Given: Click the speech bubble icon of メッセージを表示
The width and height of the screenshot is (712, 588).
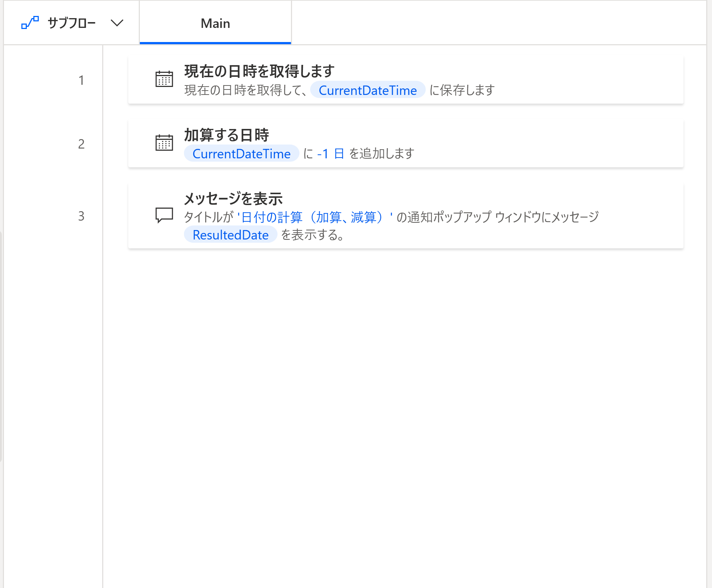Looking at the screenshot, I should click(x=164, y=215).
